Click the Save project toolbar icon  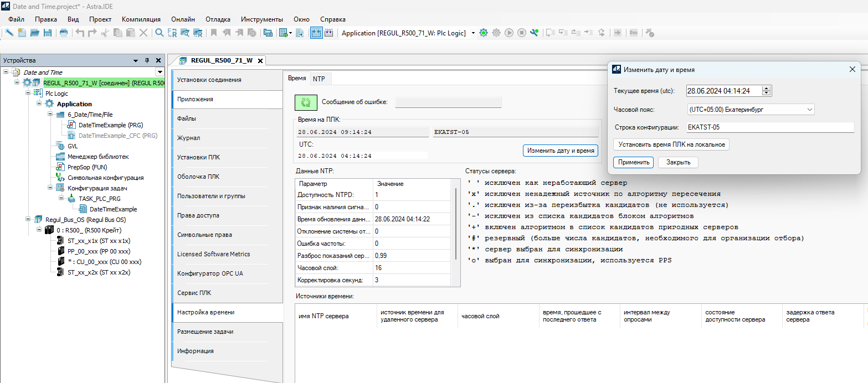coord(48,33)
